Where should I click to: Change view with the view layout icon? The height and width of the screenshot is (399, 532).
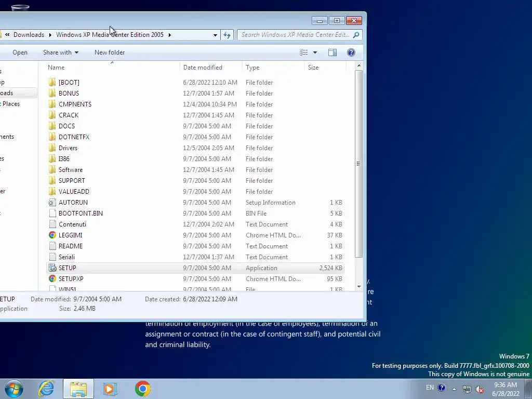tap(303, 52)
